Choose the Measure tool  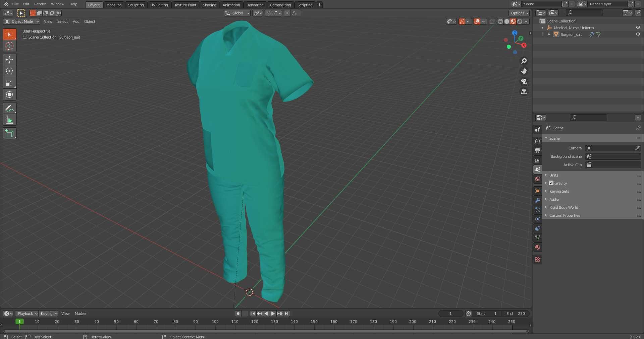[x=9, y=120]
